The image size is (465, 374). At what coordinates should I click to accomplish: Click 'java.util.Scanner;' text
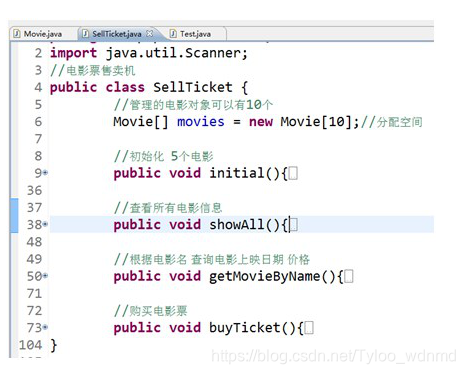[x=176, y=53]
